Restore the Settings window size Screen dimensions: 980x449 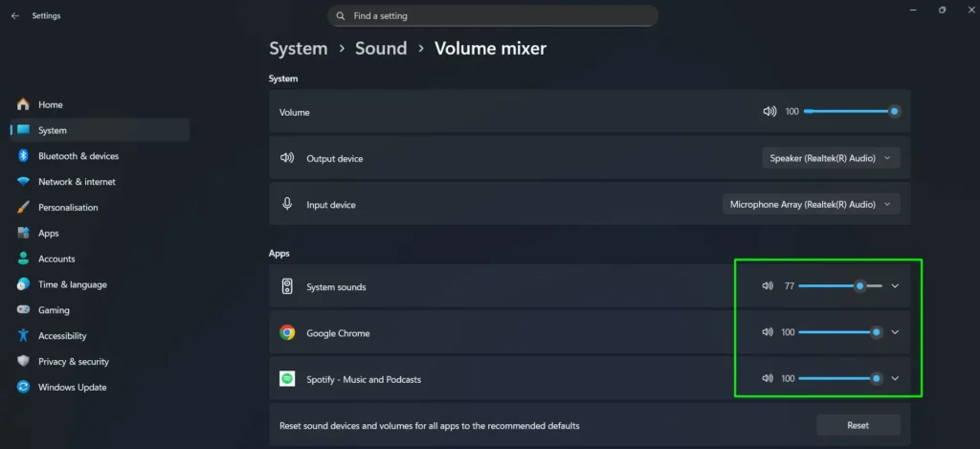[942, 10]
